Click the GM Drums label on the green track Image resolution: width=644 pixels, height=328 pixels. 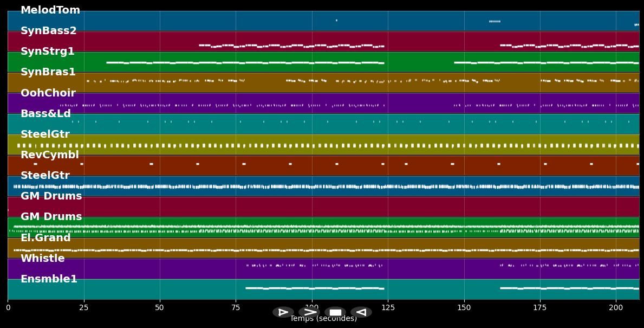pos(51,217)
